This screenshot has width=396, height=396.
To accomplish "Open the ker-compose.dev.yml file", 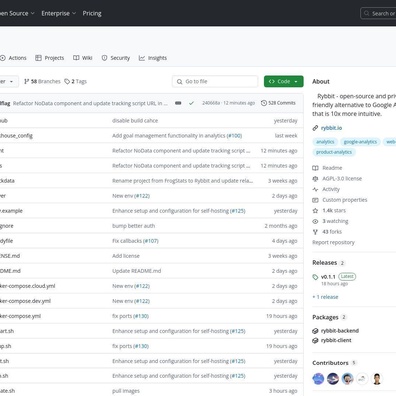I will click(x=25, y=301).
